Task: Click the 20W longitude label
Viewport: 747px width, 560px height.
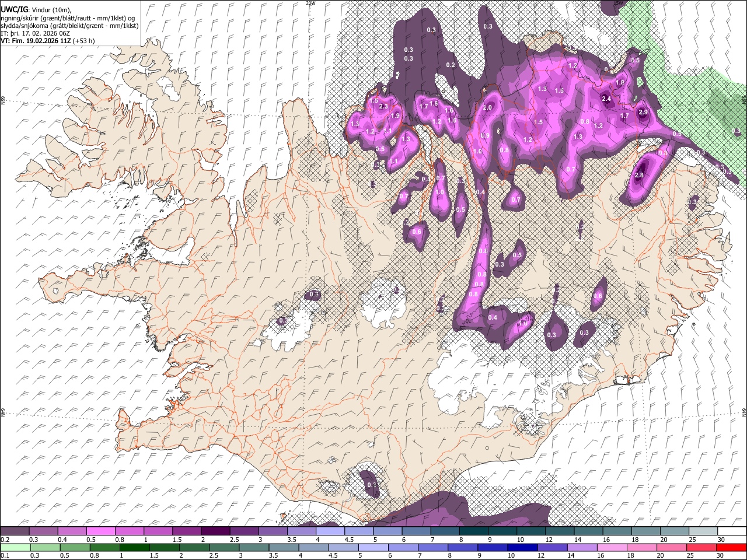Action: (x=310, y=3)
